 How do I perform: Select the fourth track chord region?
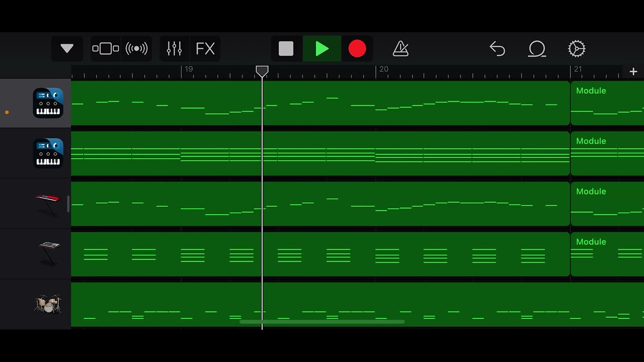pyautogui.click(x=320, y=254)
